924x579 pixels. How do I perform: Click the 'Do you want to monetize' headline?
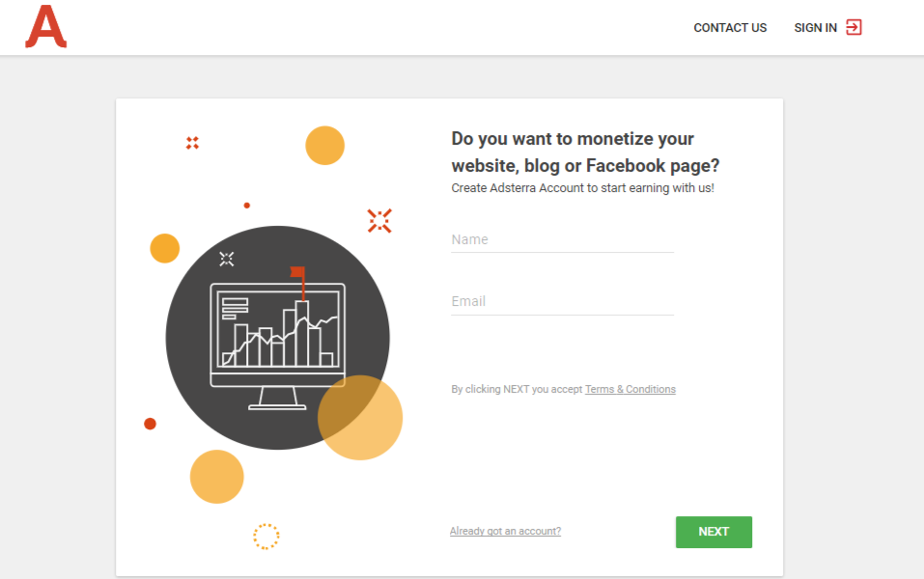pyautogui.click(x=585, y=152)
